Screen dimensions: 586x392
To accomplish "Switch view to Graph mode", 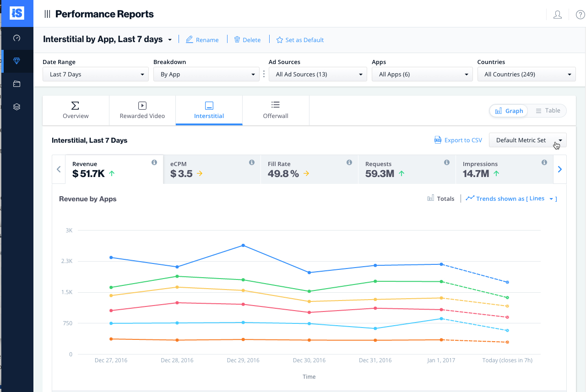I will 508,111.
